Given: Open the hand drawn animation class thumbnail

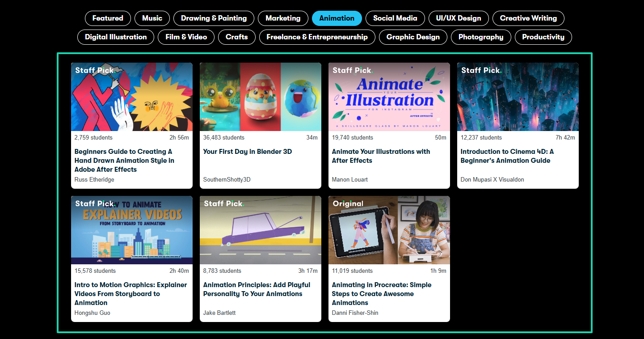Looking at the screenshot, I should click(x=132, y=97).
